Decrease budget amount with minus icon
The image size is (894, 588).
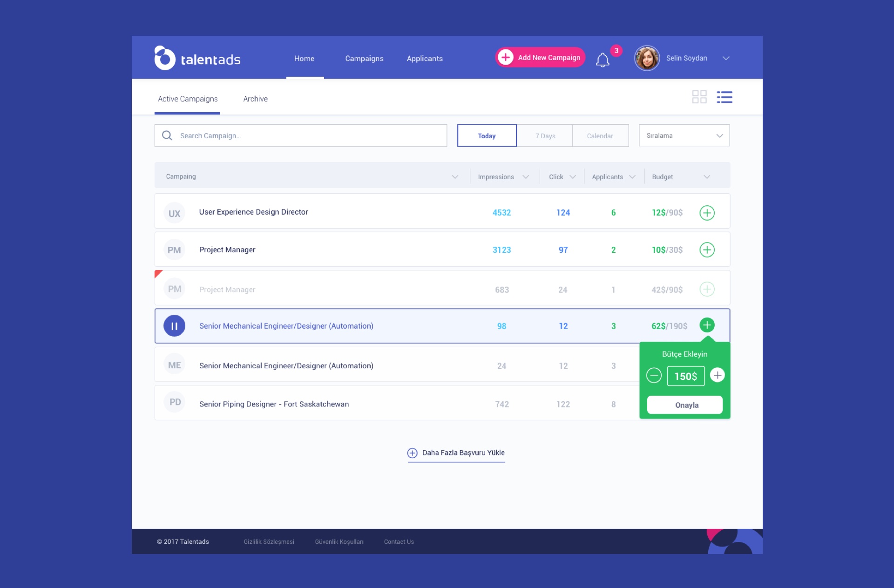point(654,375)
